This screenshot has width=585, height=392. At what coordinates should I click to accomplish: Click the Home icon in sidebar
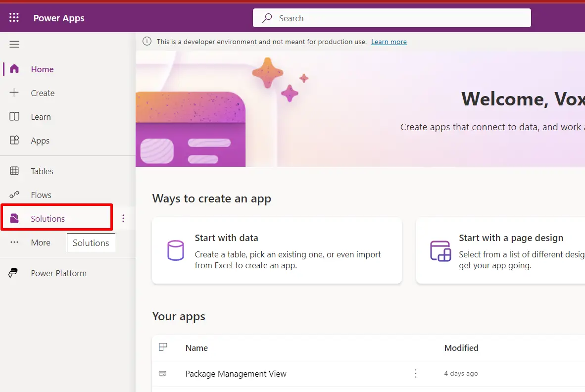pyautogui.click(x=14, y=69)
